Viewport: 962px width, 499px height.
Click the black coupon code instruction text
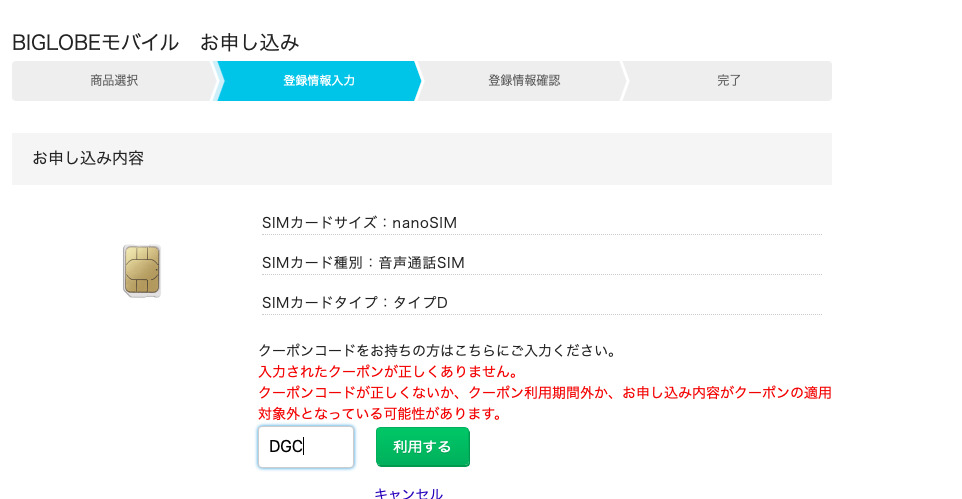pos(437,351)
